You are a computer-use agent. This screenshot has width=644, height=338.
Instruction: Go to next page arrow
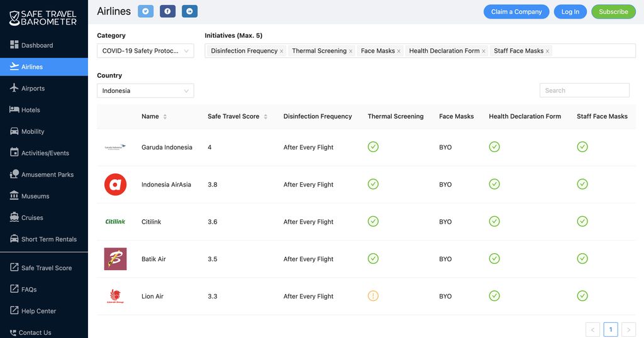tap(628, 329)
